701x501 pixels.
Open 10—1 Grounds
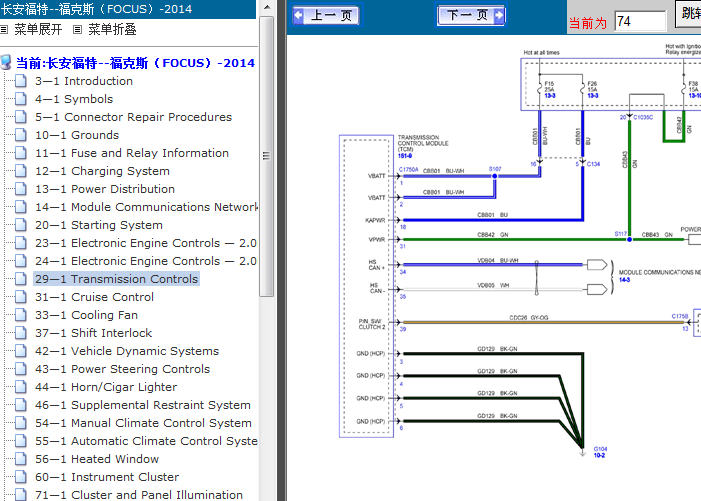point(77,135)
